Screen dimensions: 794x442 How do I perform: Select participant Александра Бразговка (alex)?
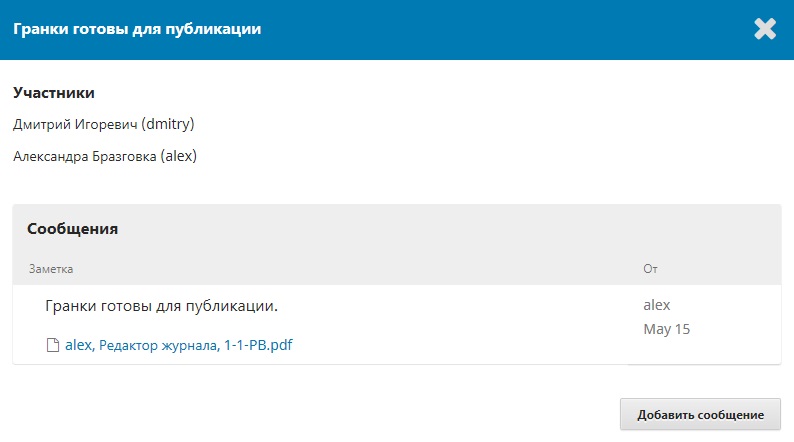click(x=105, y=156)
